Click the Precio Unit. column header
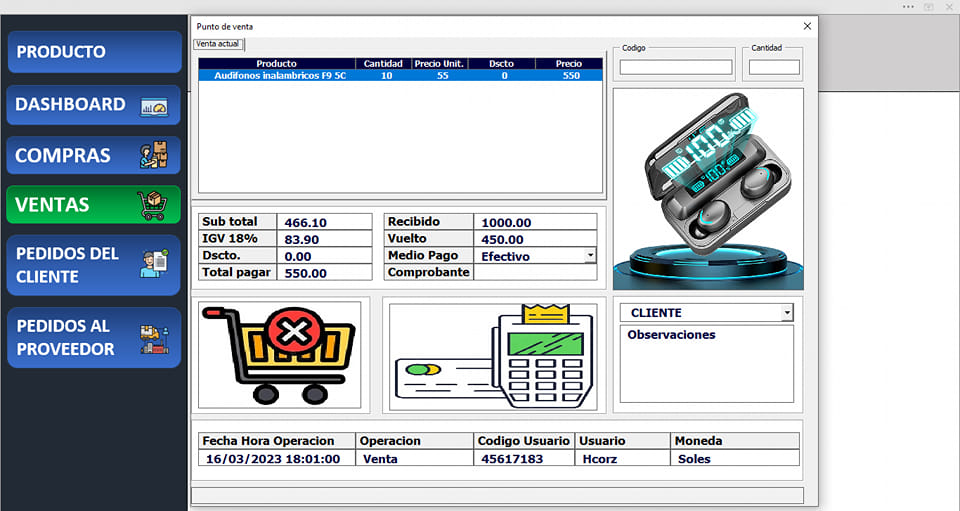This screenshot has height=511, width=960. click(x=440, y=64)
